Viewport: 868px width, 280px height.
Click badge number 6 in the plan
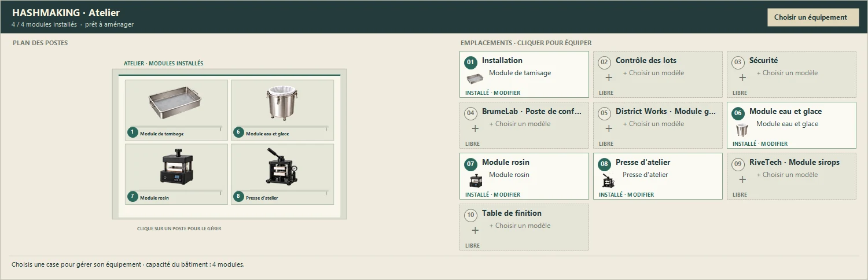tap(238, 132)
